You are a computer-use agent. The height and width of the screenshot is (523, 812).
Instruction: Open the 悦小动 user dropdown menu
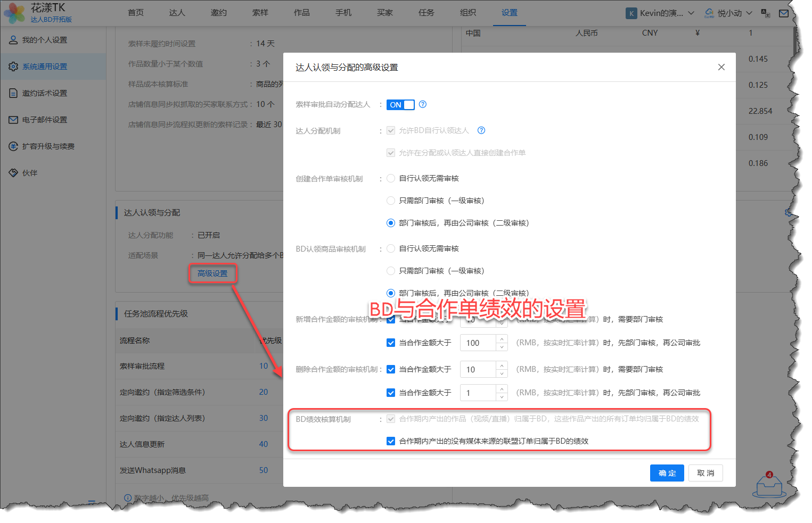coord(728,13)
